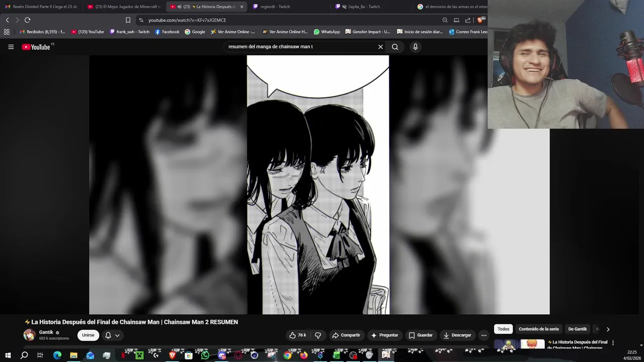This screenshot has width=644, height=362.
Task: Select the Contenido de la serie chip
Action: tap(538, 329)
